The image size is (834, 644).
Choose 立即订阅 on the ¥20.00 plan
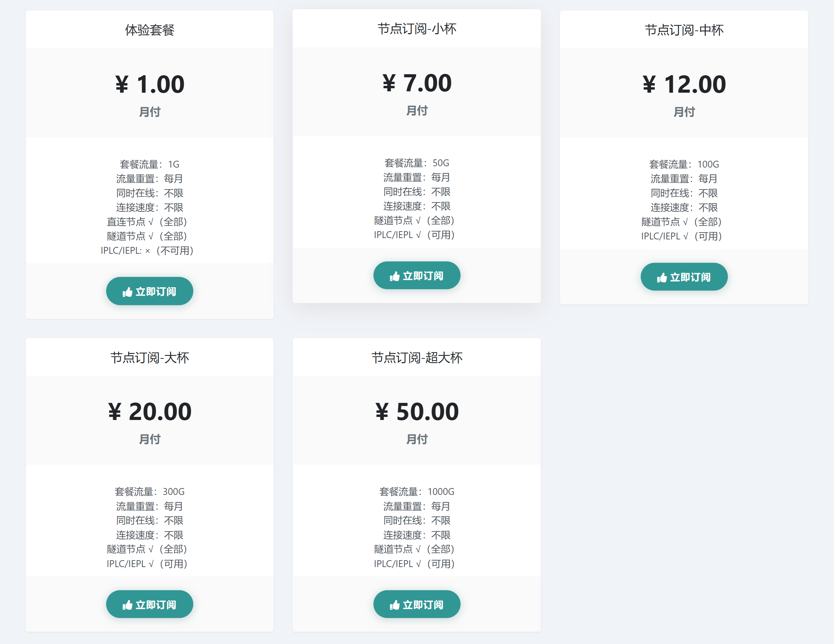(150, 604)
